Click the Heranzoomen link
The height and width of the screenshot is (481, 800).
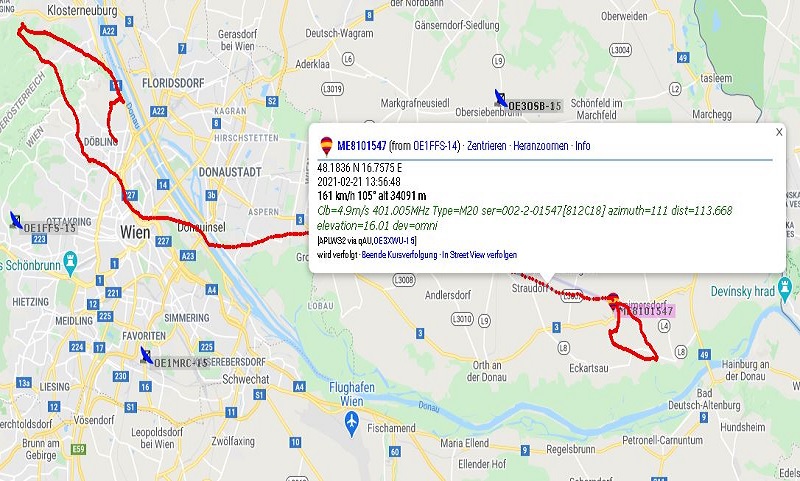pyautogui.click(x=541, y=146)
